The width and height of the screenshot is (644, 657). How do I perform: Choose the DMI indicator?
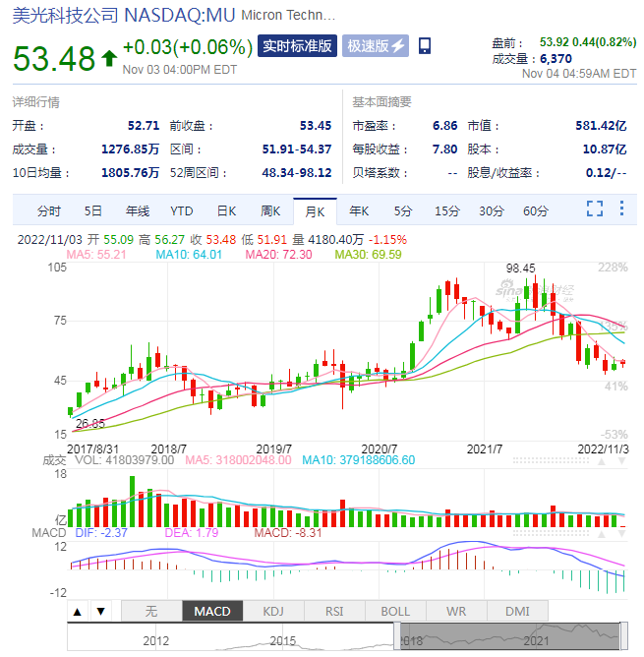(x=517, y=612)
